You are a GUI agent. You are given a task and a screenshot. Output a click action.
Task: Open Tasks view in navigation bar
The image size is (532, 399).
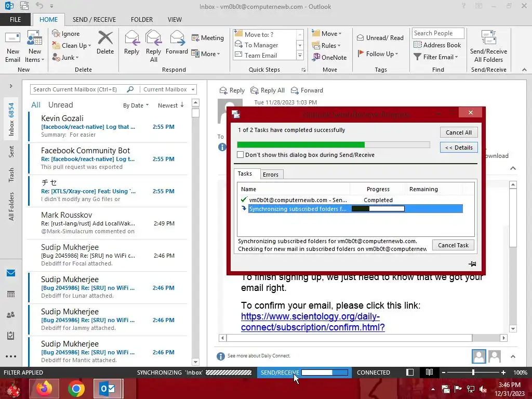11,336
